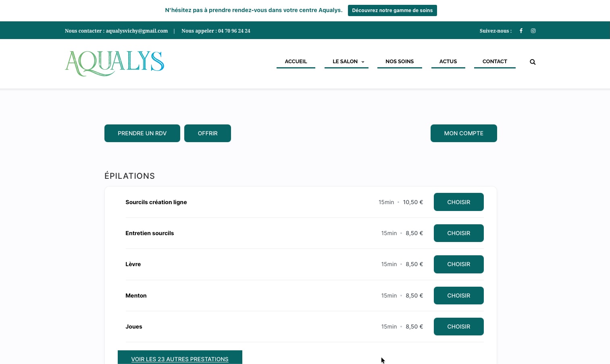Choose Sourcils création ligne service
The width and height of the screenshot is (610, 364).
tap(458, 202)
